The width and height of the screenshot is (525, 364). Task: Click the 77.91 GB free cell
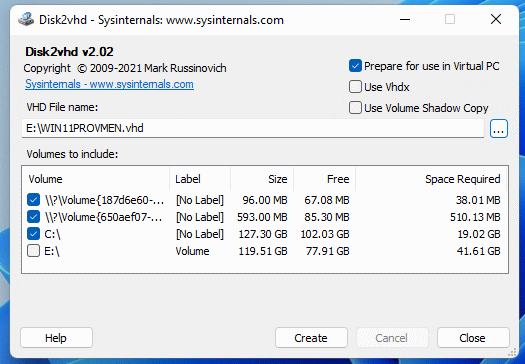pyautogui.click(x=327, y=251)
